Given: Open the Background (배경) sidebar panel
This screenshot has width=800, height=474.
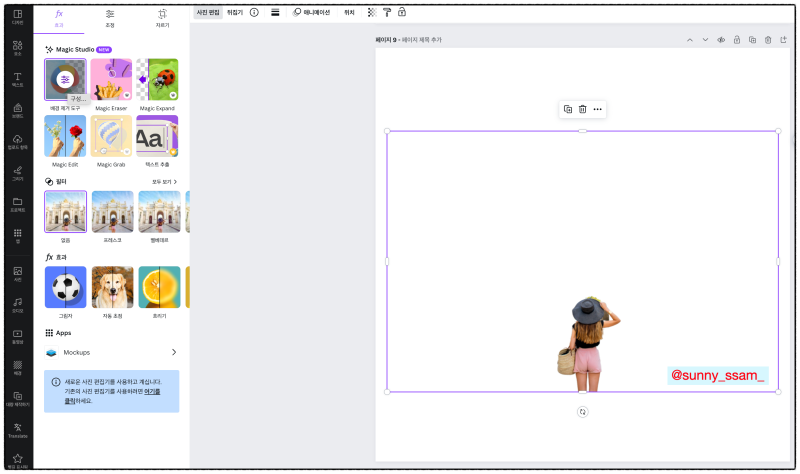Looking at the screenshot, I should [x=17, y=367].
